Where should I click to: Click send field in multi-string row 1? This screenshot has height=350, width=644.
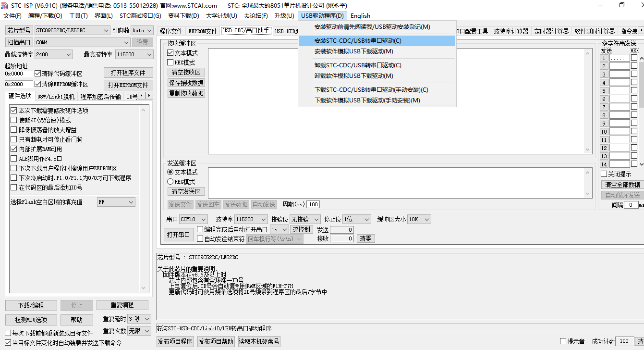620,58
